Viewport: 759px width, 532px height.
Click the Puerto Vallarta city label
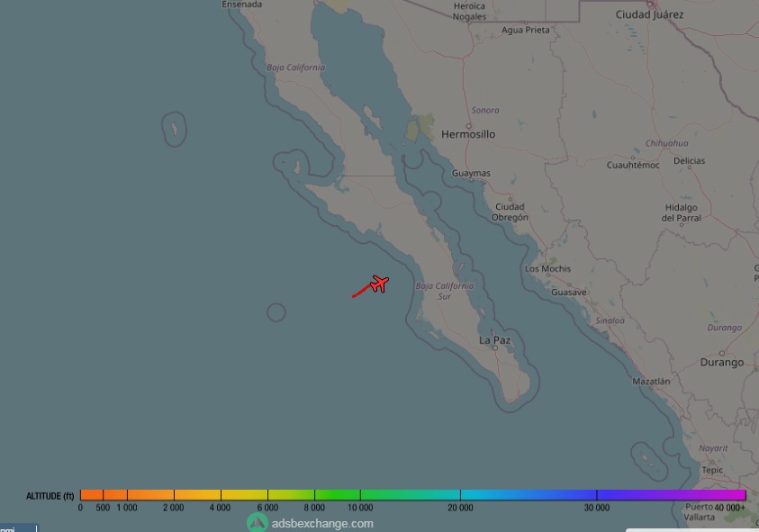point(699,511)
